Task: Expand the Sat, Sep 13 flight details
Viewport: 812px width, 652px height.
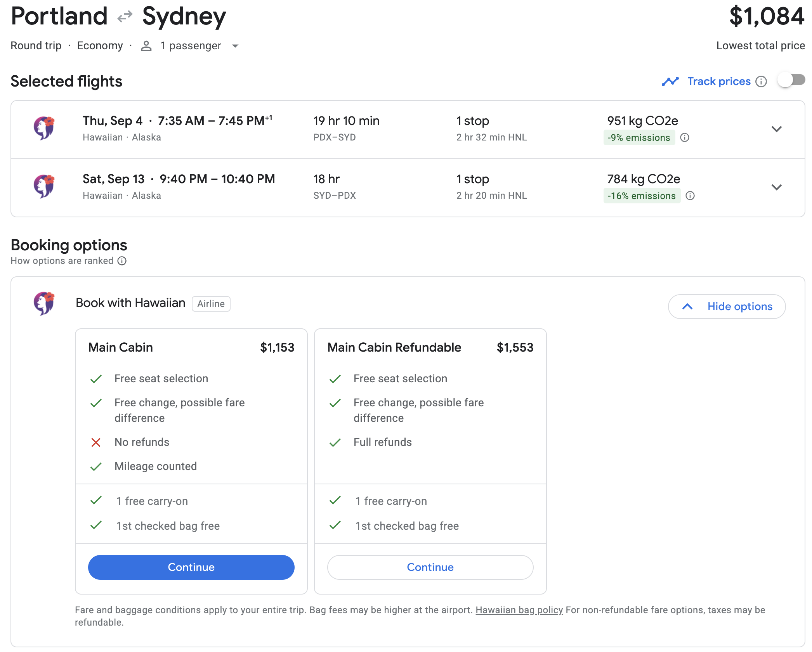Action: (x=776, y=187)
